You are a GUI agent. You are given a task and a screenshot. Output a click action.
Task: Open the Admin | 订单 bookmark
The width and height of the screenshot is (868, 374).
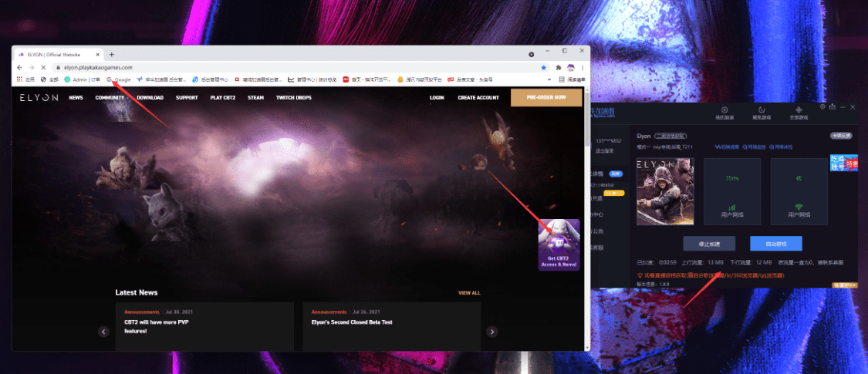coord(83,79)
